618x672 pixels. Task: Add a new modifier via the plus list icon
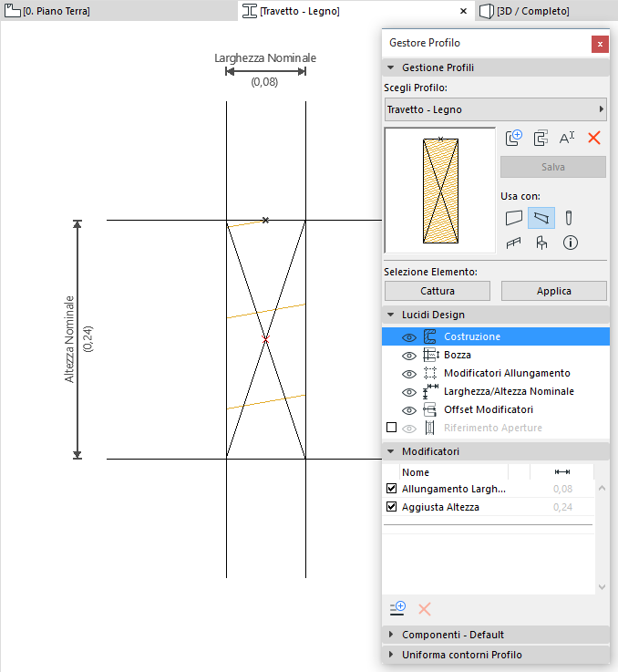pyautogui.click(x=397, y=608)
